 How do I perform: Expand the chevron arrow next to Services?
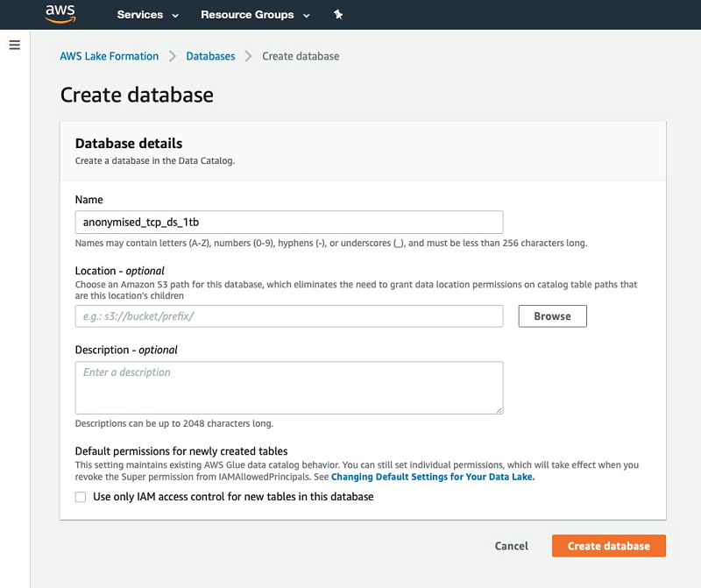click(175, 16)
